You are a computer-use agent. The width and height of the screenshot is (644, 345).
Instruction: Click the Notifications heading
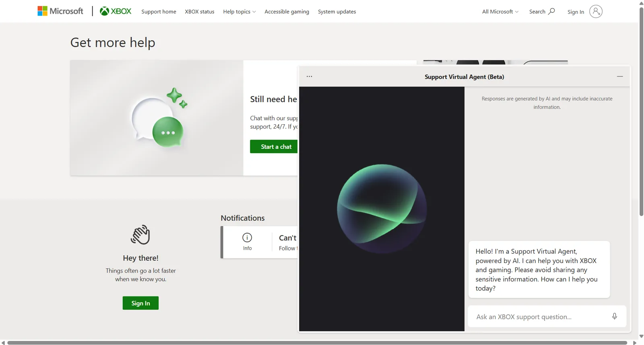(243, 218)
